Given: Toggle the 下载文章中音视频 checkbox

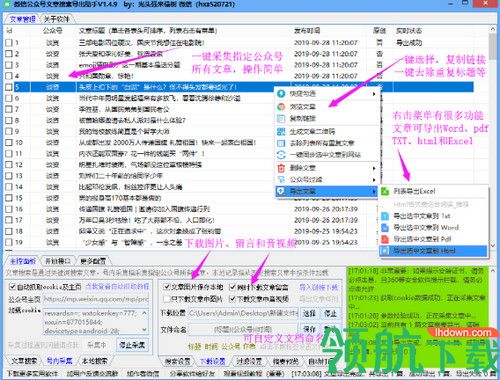Looking at the screenshot, I should click(x=232, y=299).
